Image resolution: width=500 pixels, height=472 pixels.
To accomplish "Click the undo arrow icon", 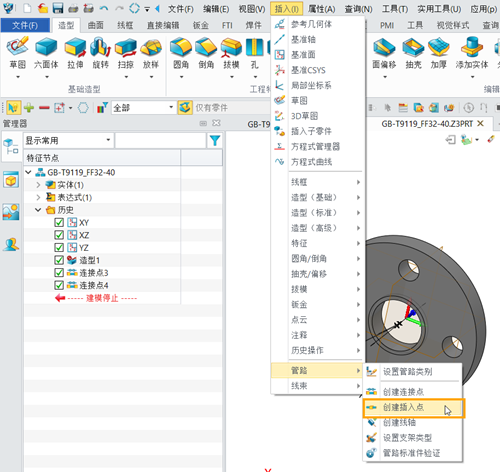I will pyautogui.click(x=104, y=8).
